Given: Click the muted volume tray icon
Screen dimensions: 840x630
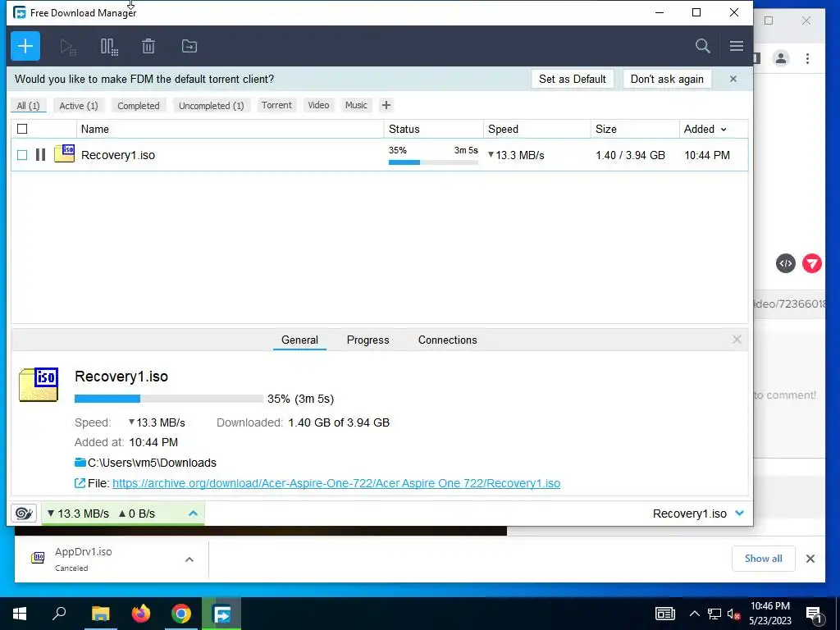Looking at the screenshot, I should (x=733, y=614).
